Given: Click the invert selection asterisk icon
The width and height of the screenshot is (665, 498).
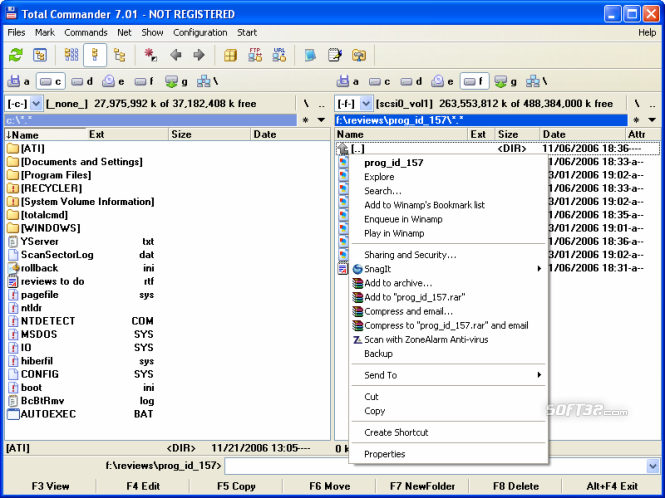Looking at the screenshot, I should coord(150,55).
